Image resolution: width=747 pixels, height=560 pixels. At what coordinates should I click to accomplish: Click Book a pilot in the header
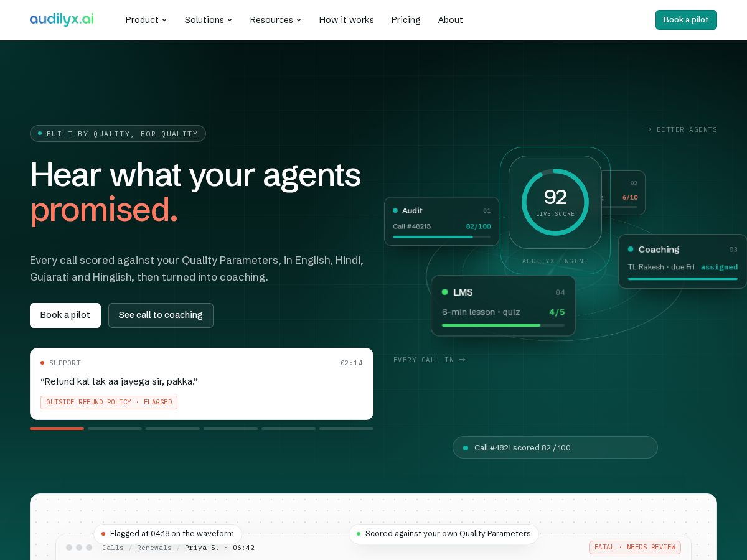[686, 20]
